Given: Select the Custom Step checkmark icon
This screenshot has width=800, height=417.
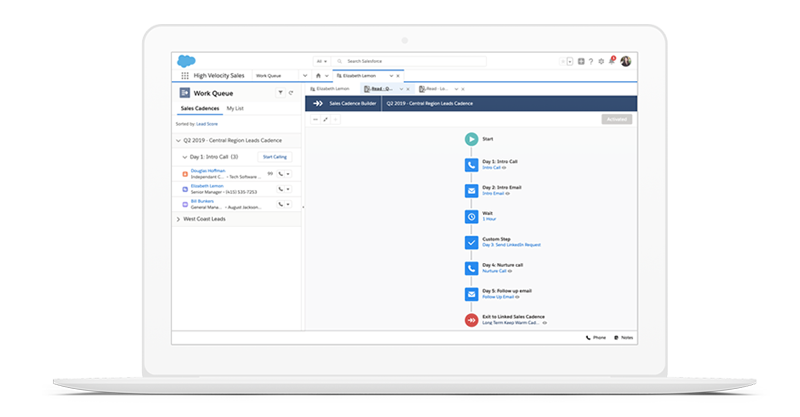Looking at the screenshot, I should (471, 242).
